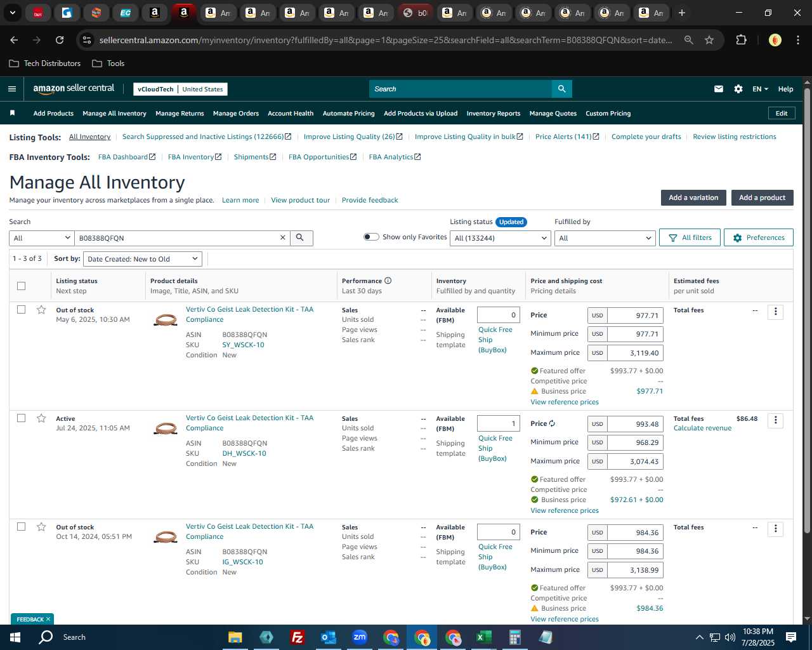812x650 pixels.
Task: Click Price field showing 977.71 for SY_WSCK-10
Action: pyautogui.click(x=634, y=315)
